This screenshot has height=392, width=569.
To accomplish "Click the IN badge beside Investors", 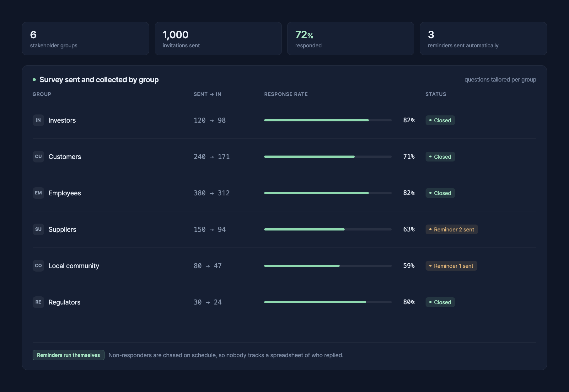I will point(38,120).
